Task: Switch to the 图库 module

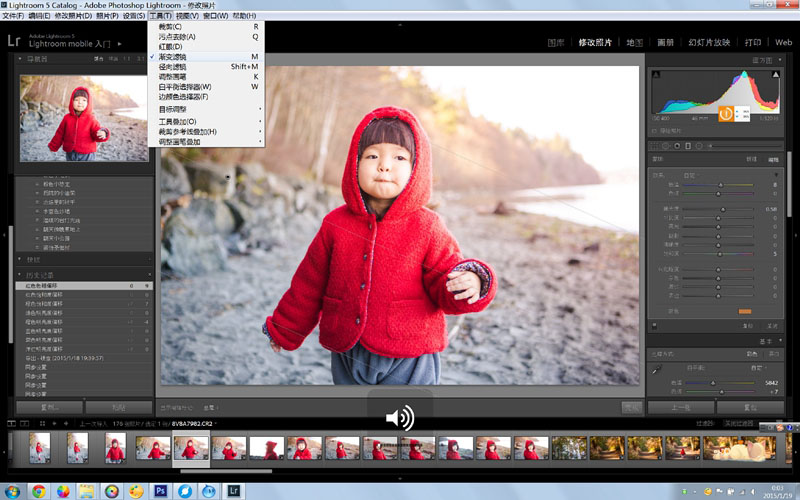Action: [556, 43]
